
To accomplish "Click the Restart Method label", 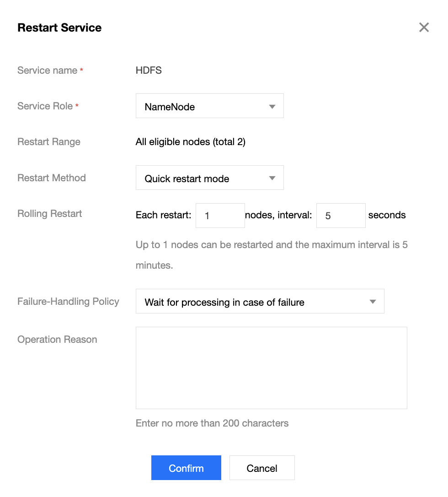I will tap(52, 178).
